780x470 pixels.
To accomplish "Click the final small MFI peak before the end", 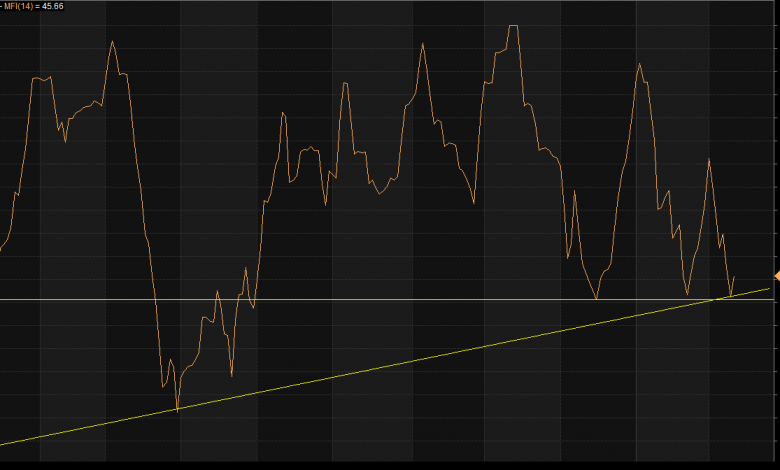I will [x=709, y=160].
